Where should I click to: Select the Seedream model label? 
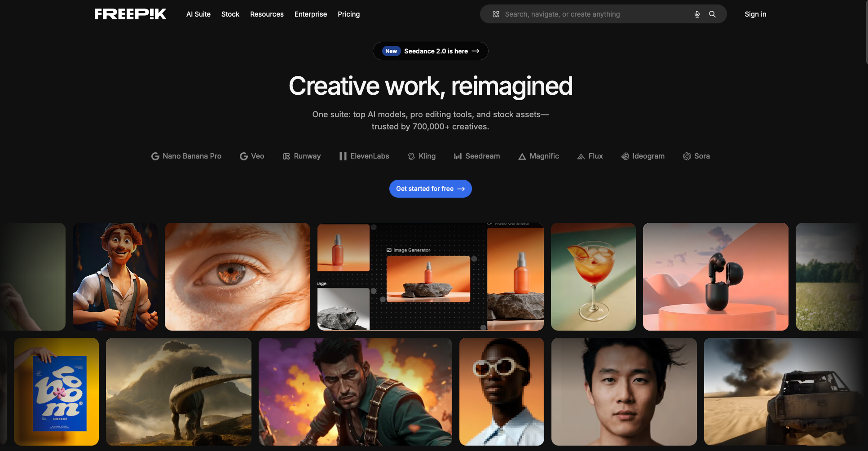tap(483, 156)
